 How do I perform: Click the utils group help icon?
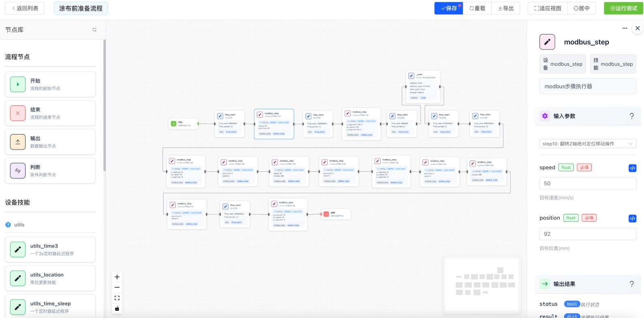click(8, 225)
